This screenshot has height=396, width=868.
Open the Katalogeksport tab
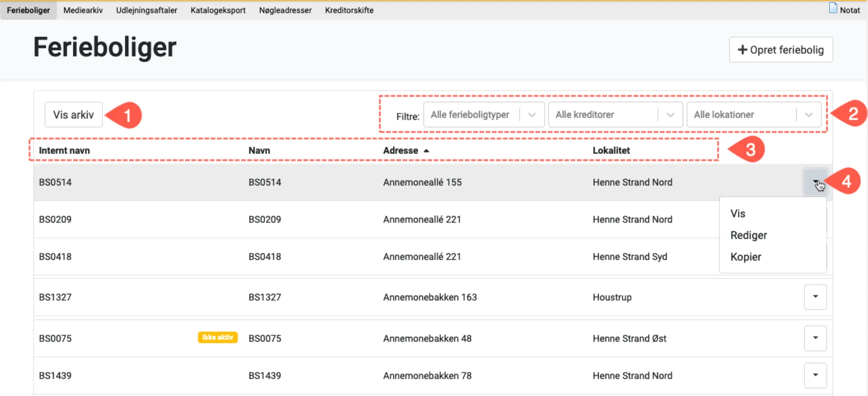click(218, 10)
